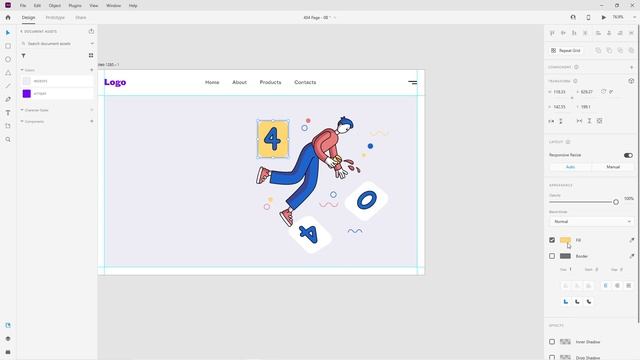
Task: Select the Zoom tool
Action: coord(8,140)
